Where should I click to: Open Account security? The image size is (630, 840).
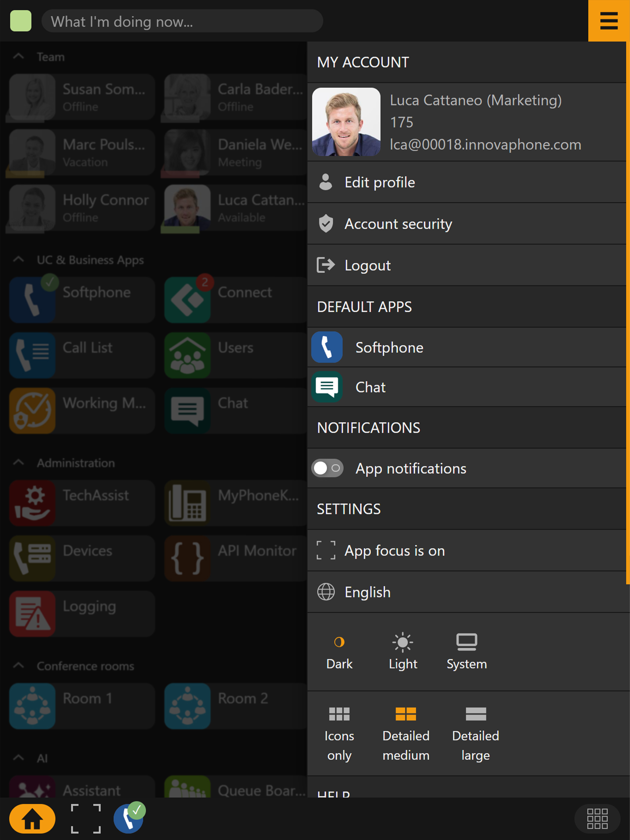pos(467,224)
